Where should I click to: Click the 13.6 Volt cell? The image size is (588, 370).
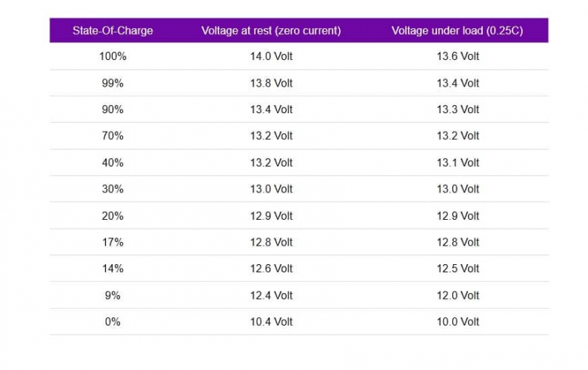point(458,56)
